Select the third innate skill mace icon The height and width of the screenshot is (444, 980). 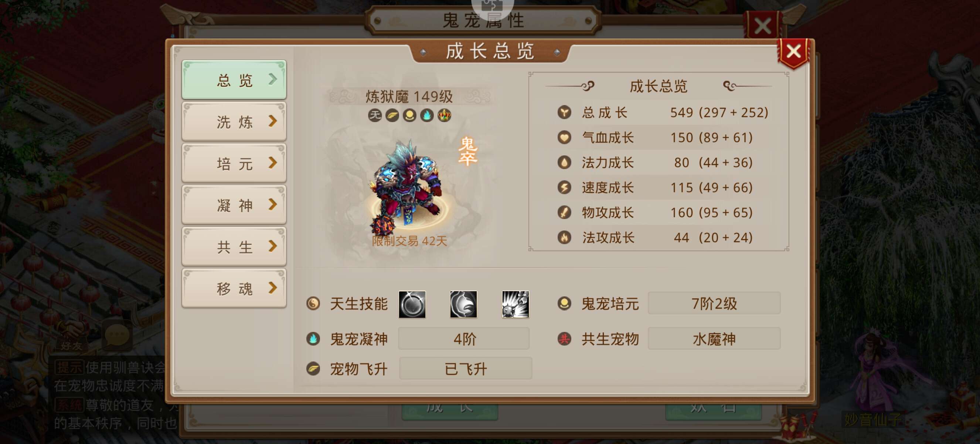515,304
